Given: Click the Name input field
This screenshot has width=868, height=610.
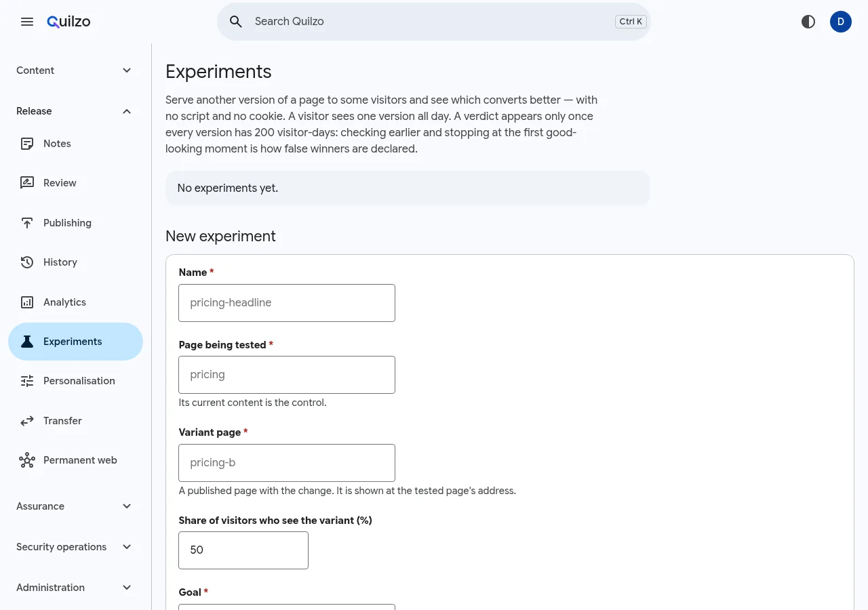Looking at the screenshot, I should pyautogui.click(x=287, y=303).
